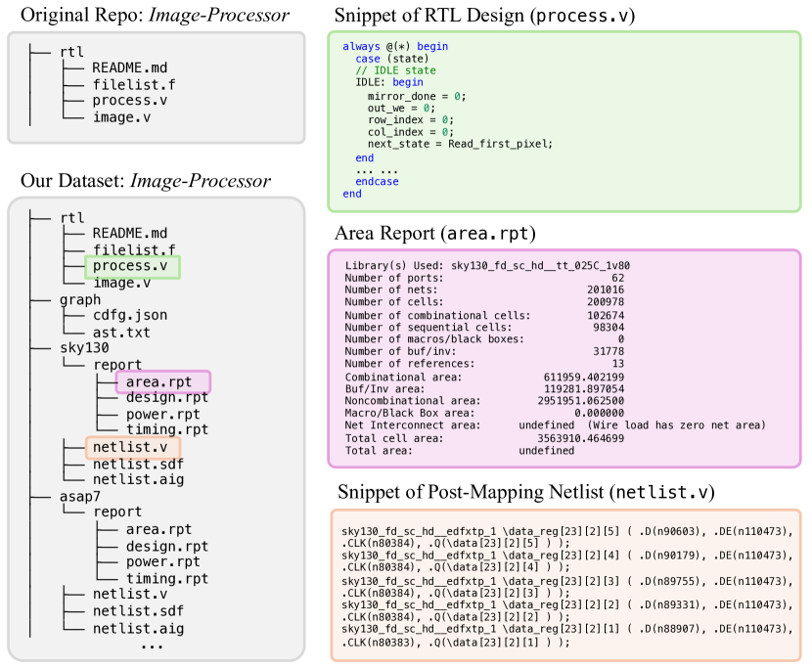812x669 pixels.
Task: Click the Area Report (area.rpt) heading
Action: [x=434, y=234]
